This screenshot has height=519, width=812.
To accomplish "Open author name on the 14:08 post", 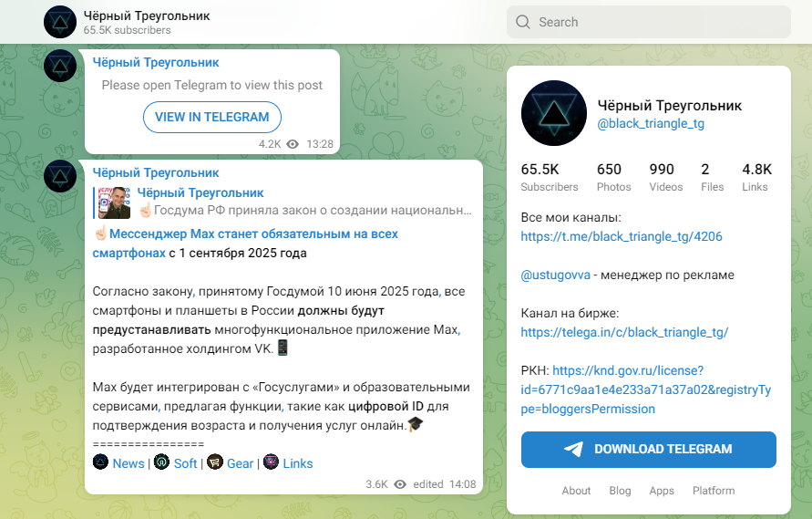I will pos(156,172).
